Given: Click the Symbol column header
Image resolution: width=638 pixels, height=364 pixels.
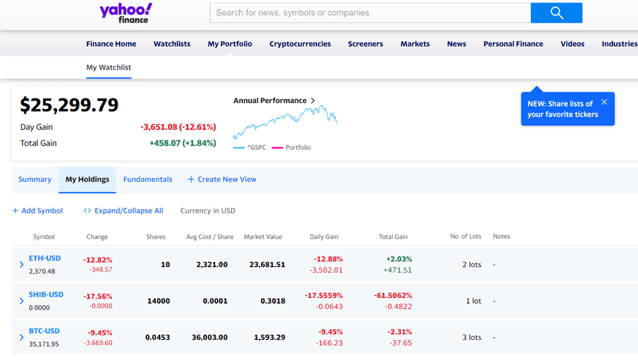Looking at the screenshot, I should pyautogui.click(x=44, y=237).
